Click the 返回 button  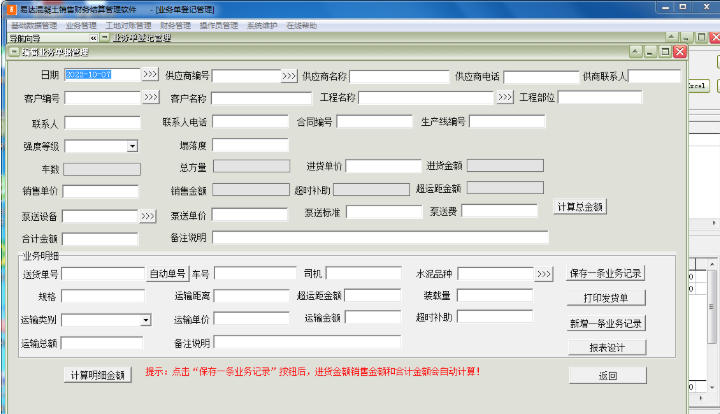(x=608, y=375)
